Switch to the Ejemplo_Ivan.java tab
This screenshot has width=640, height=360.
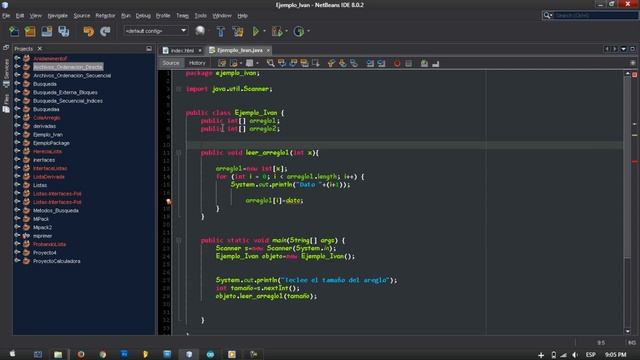pos(240,50)
